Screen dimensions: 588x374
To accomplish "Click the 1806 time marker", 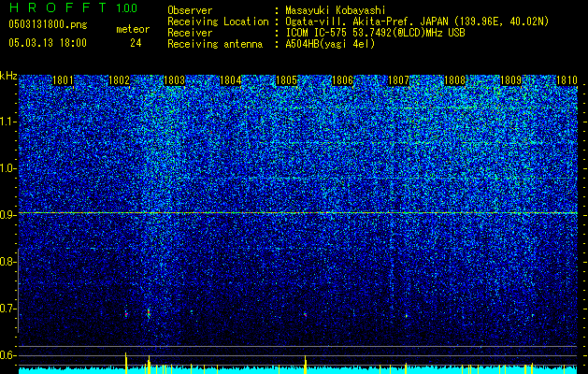I will [x=343, y=80].
